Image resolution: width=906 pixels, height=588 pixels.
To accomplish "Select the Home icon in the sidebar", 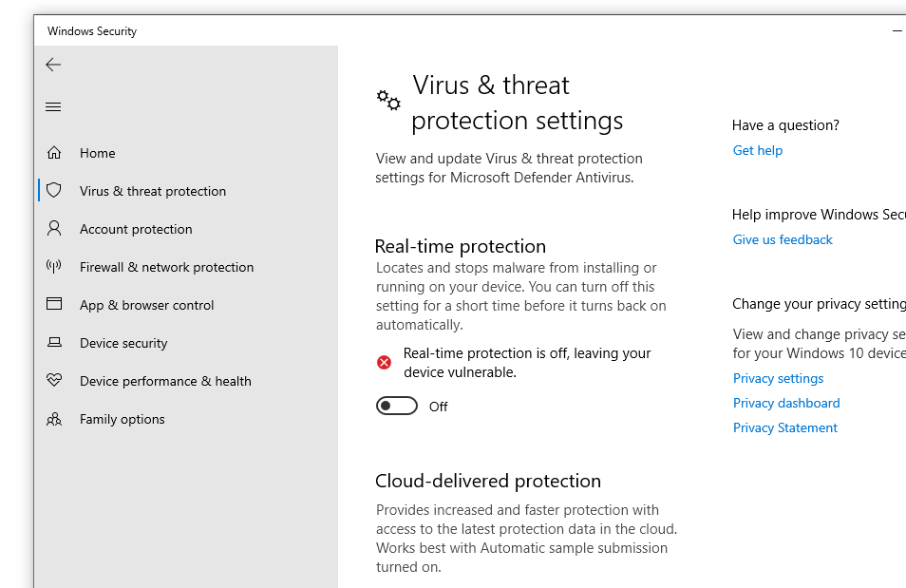I will (53, 152).
